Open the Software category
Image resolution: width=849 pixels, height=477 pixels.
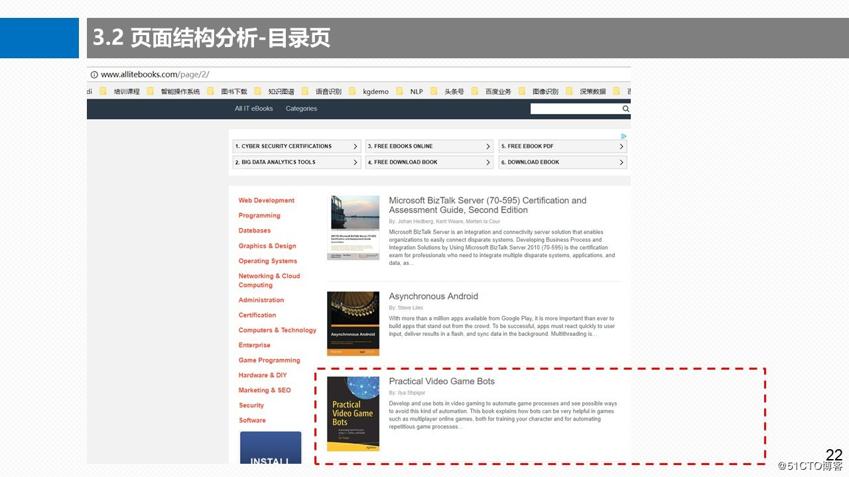(252, 421)
